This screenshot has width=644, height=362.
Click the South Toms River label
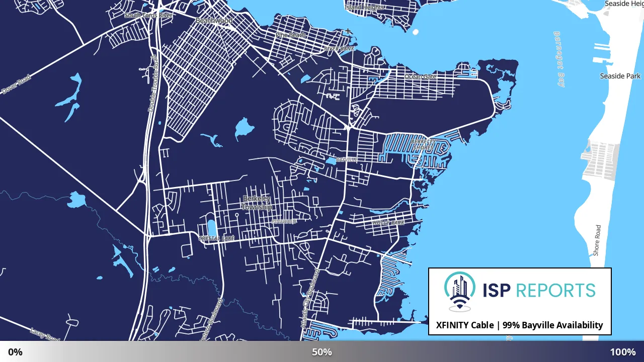pyautogui.click(x=148, y=16)
